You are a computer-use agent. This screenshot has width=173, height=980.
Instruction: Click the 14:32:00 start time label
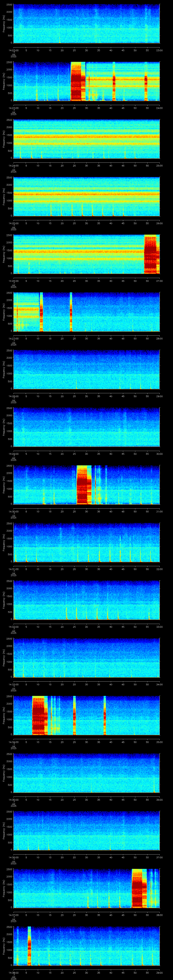coord(13,627)
